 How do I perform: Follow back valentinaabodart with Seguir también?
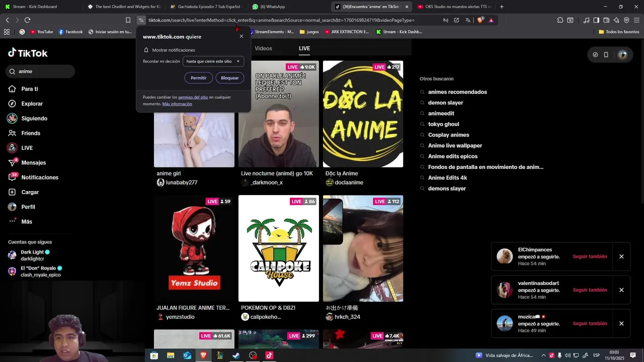coord(590,290)
